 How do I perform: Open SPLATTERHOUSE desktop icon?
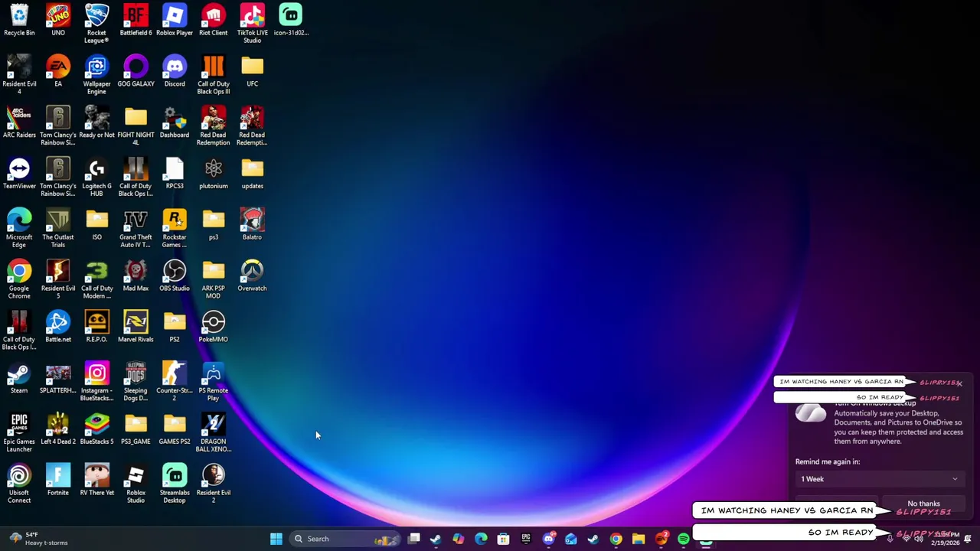(58, 379)
